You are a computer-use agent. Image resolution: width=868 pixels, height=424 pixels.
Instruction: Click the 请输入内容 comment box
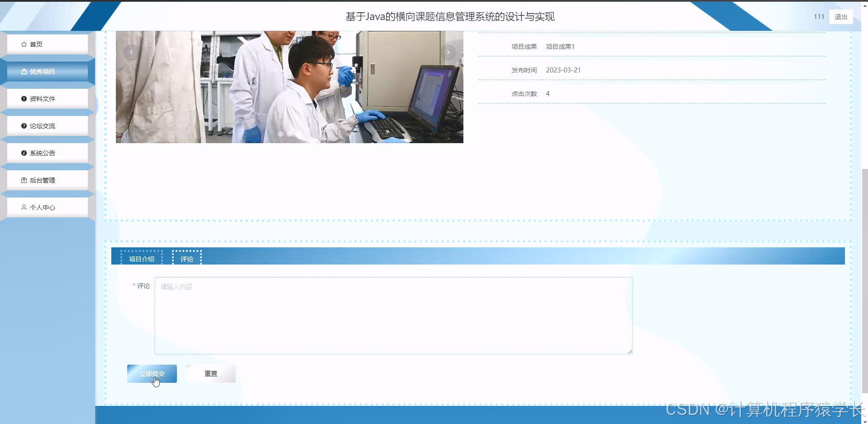pos(393,315)
